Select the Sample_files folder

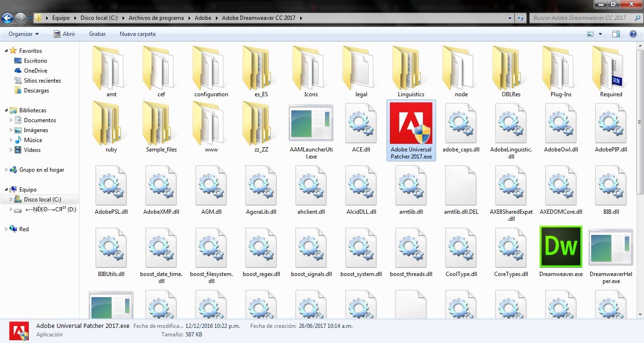tap(161, 127)
